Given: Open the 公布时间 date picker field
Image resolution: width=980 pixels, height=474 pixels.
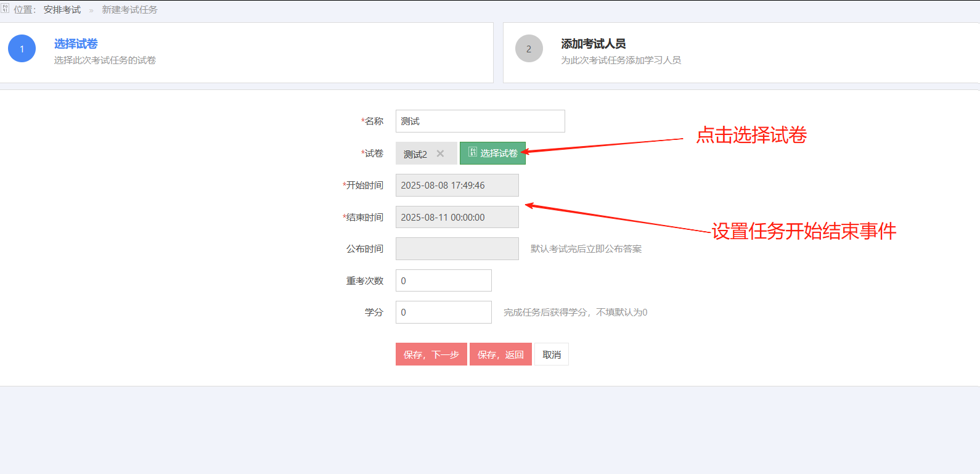Looking at the screenshot, I should [x=457, y=248].
